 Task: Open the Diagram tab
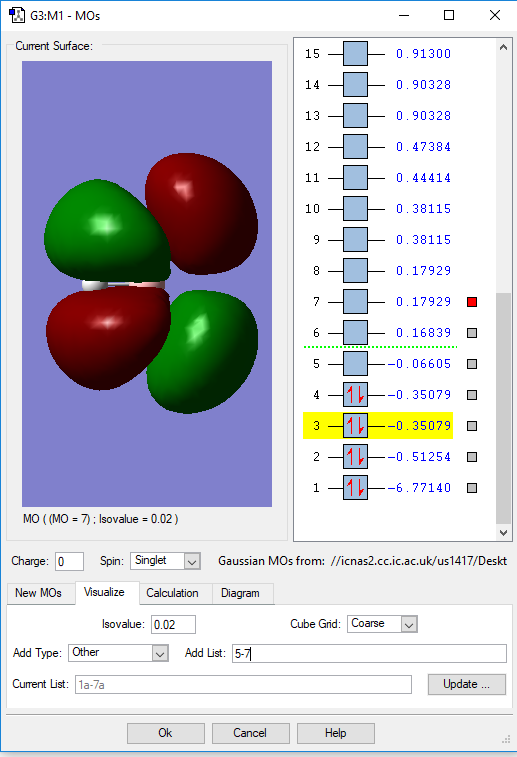(240, 593)
